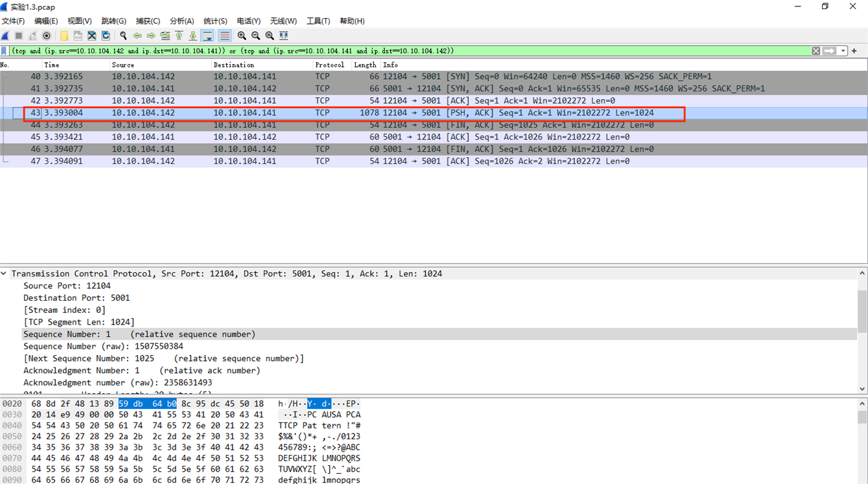Select packet 45 Ack=1026 row
This screenshot has height=484, width=868.
(433, 137)
